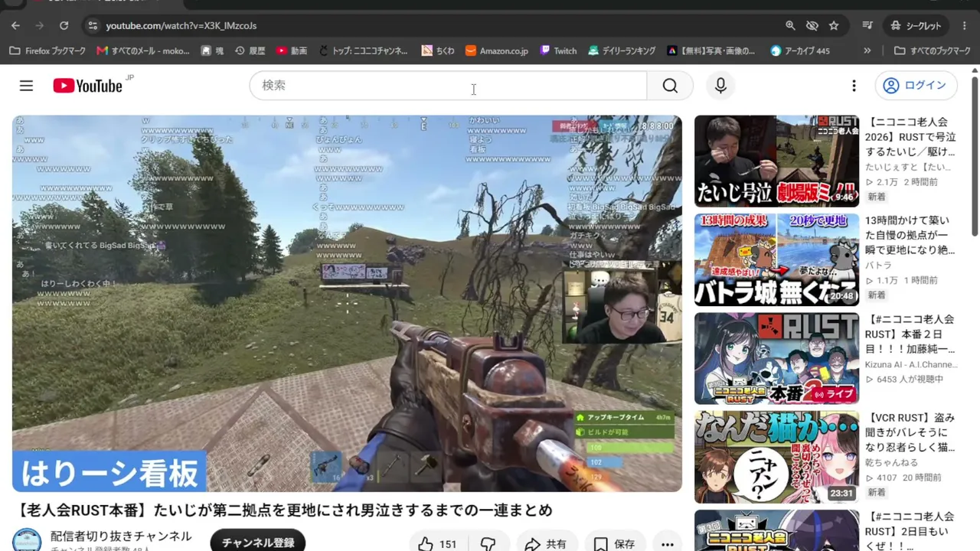Image resolution: width=980 pixels, height=551 pixels.
Task: Open the 動画 bookmark
Action: tap(292, 51)
